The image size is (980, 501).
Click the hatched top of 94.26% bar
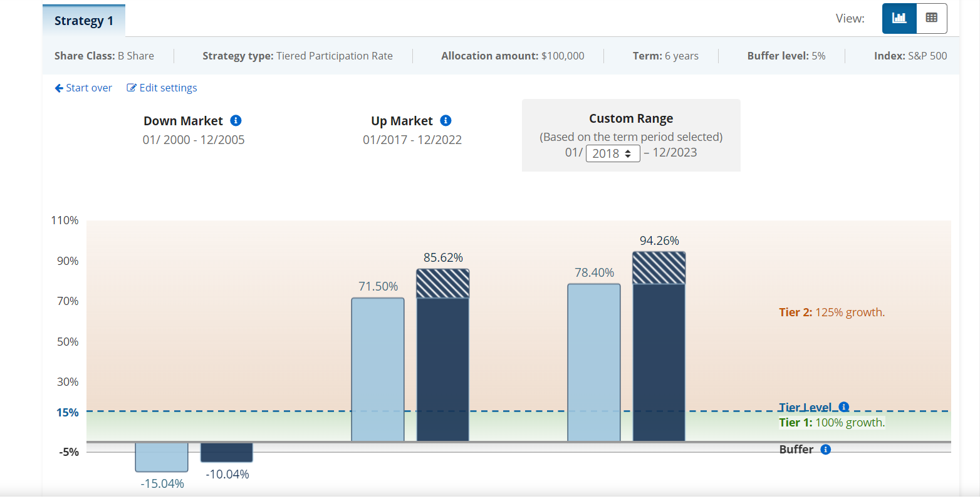659,268
